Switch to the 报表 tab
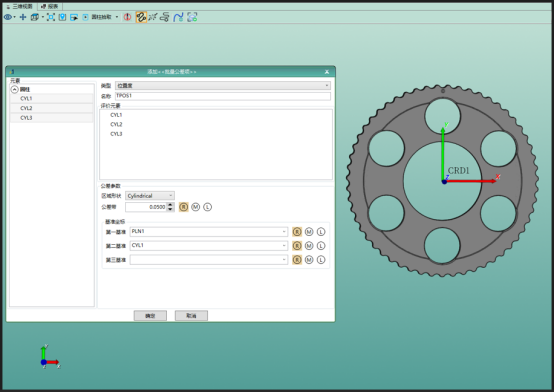The image size is (554, 392). click(x=50, y=6)
